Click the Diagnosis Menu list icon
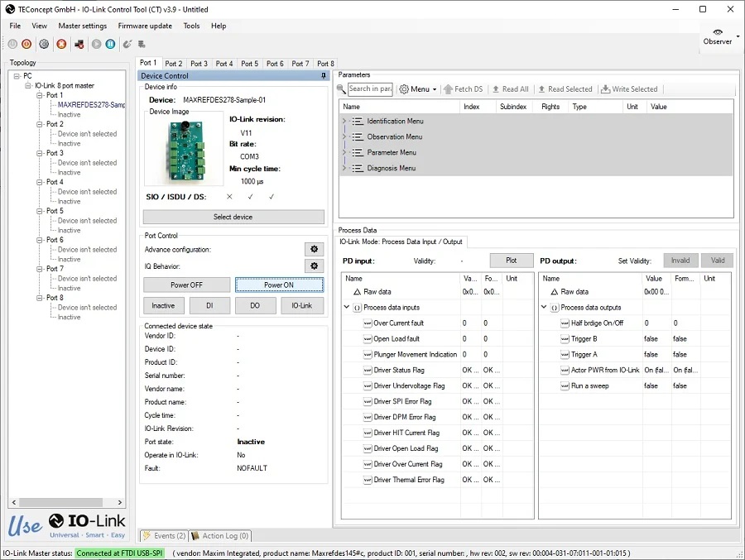Viewport: 745px width, 560px height. coord(358,168)
